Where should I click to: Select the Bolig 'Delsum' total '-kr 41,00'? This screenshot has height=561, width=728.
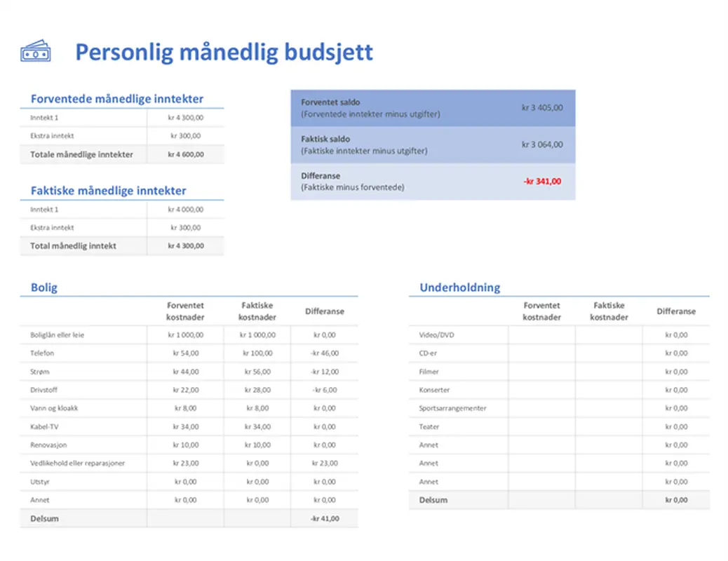coord(325,518)
